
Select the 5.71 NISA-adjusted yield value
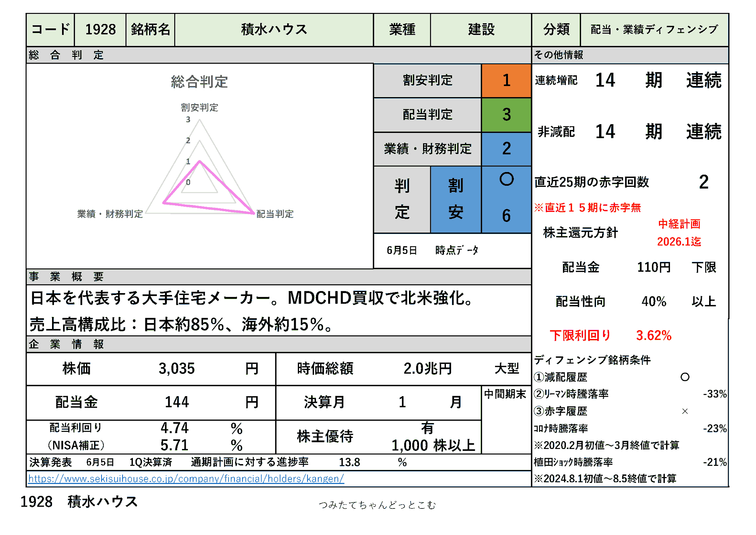tap(174, 445)
